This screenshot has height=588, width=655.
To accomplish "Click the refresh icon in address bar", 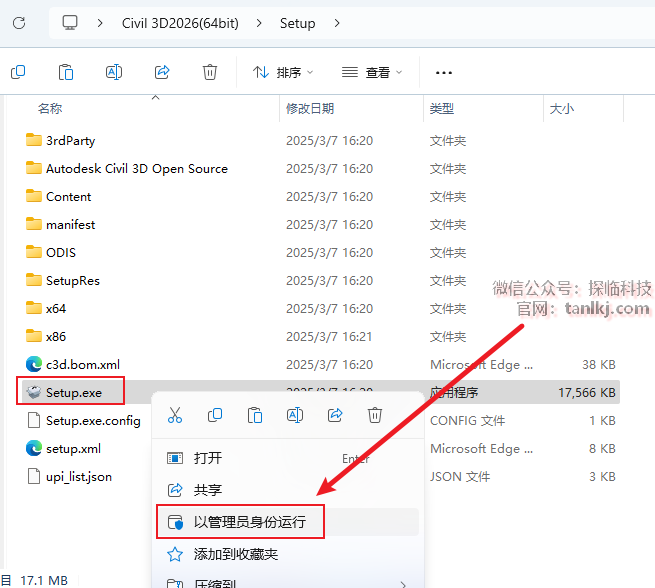I will tap(19, 23).
